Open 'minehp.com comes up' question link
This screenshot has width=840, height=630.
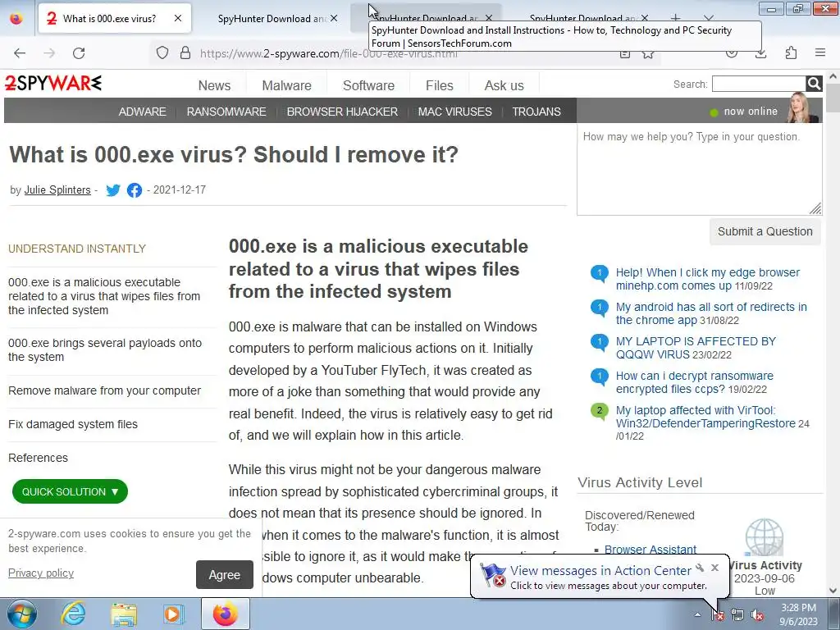pos(708,279)
